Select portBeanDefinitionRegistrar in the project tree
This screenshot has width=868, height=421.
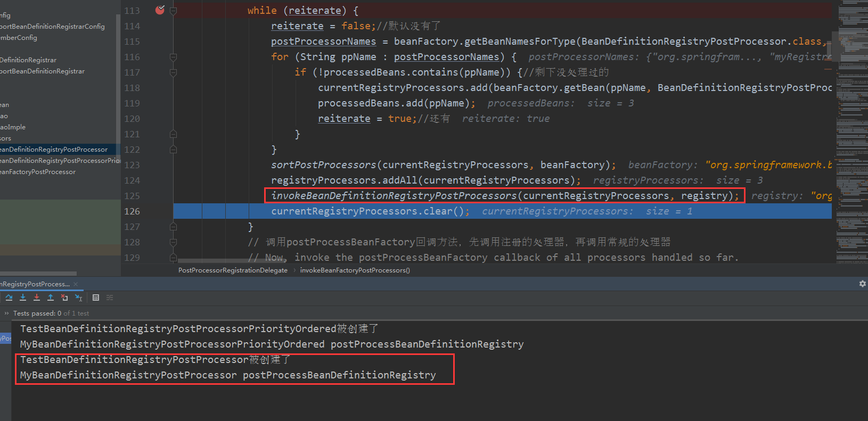tap(42, 71)
